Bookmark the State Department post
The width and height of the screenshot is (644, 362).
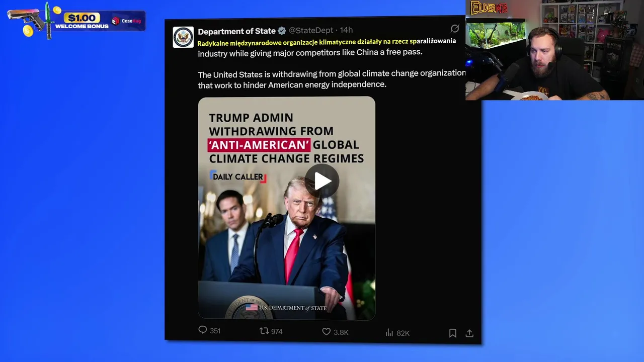click(x=452, y=333)
